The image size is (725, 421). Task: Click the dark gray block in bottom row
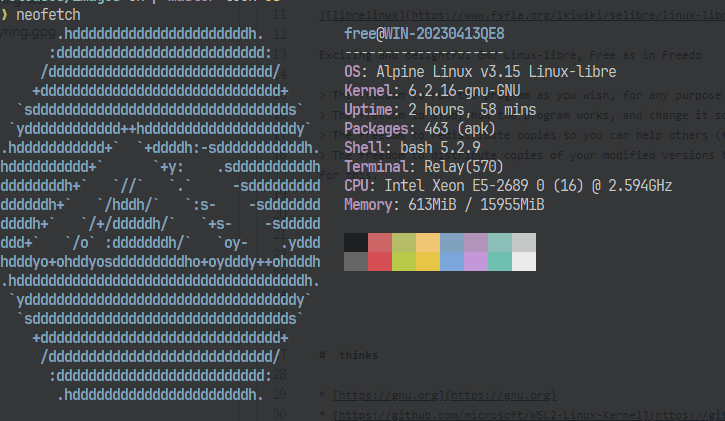[x=356, y=262]
